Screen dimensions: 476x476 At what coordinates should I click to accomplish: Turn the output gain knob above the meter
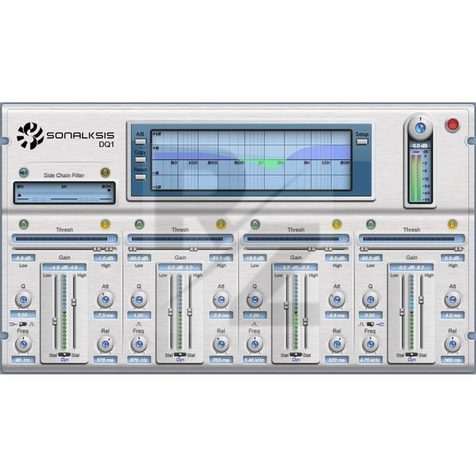(x=420, y=128)
